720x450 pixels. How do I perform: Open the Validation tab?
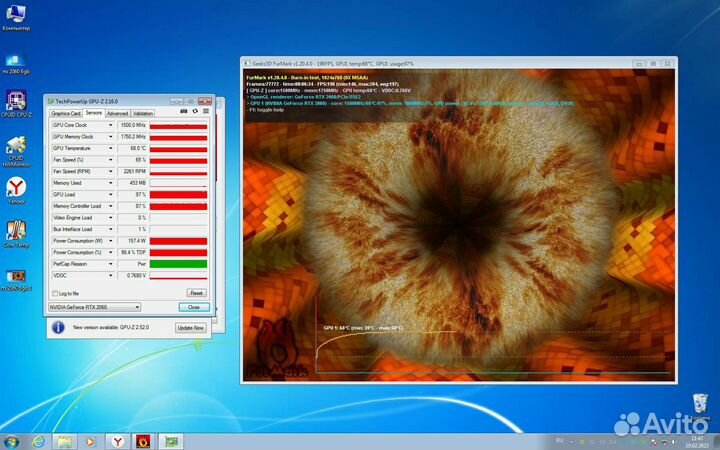(x=143, y=113)
